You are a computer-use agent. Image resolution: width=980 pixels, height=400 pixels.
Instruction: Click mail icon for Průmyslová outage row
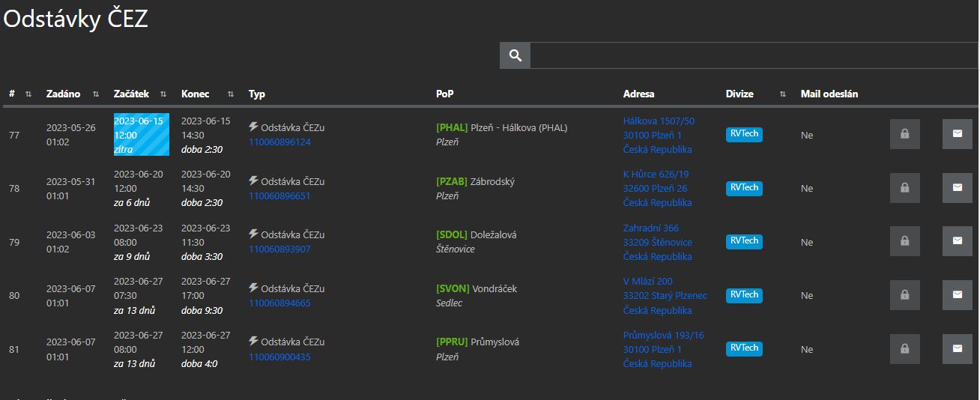pyautogui.click(x=957, y=349)
